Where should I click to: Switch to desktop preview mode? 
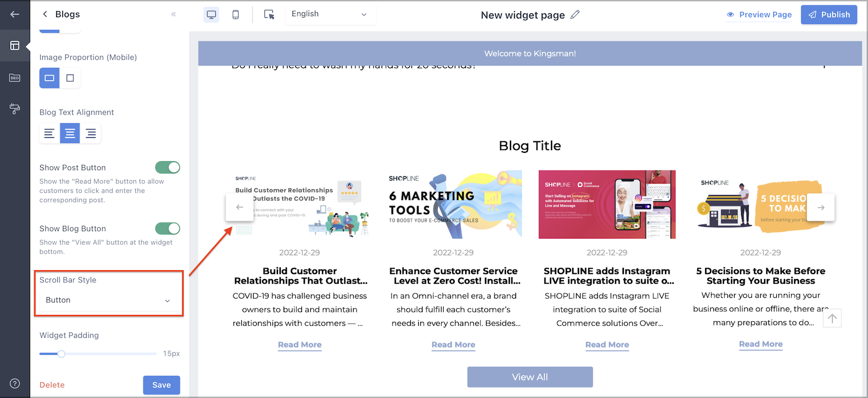pos(211,15)
